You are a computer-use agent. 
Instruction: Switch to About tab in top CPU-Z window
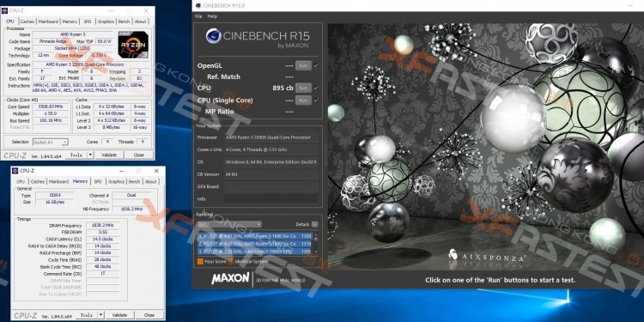point(140,21)
